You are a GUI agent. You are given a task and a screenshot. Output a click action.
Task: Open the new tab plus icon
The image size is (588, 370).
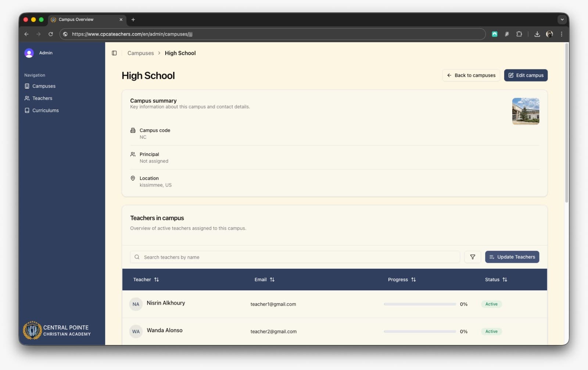pyautogui.click(x=133, y=19)
